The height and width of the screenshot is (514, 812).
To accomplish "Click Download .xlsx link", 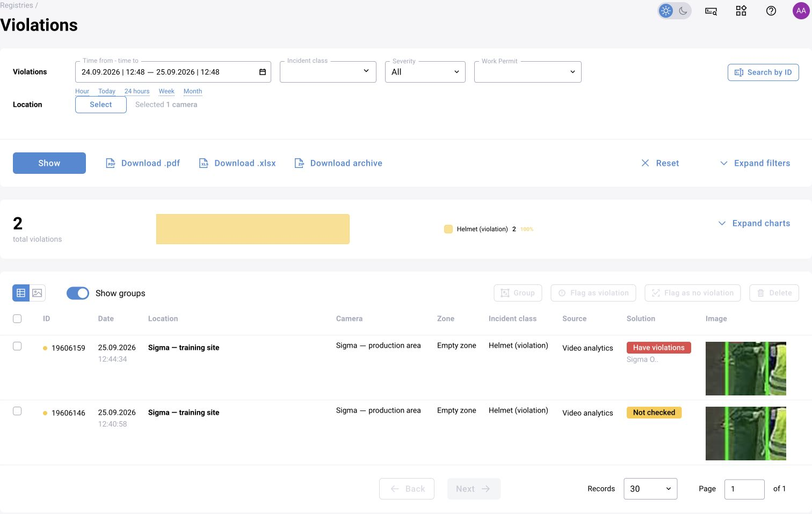I will pos(237,163).
